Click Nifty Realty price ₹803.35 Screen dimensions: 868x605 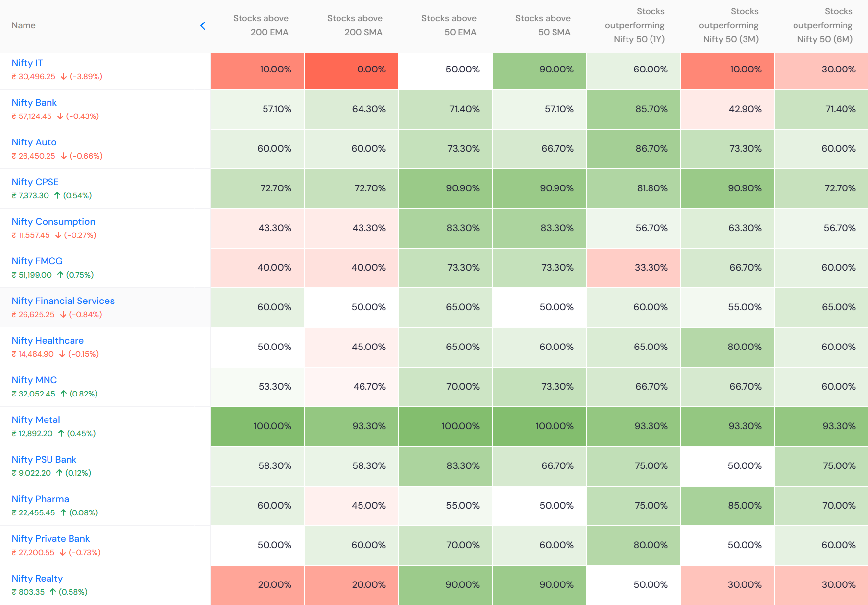click(x=28, y=592)
